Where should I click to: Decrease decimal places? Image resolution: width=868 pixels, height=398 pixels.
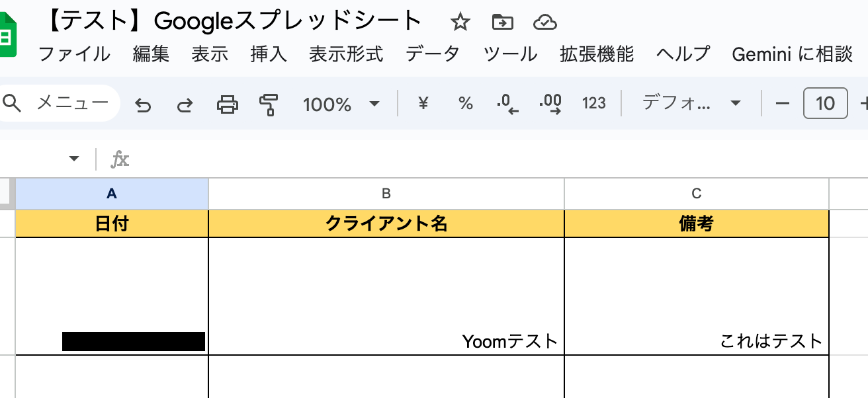(507, 104)
